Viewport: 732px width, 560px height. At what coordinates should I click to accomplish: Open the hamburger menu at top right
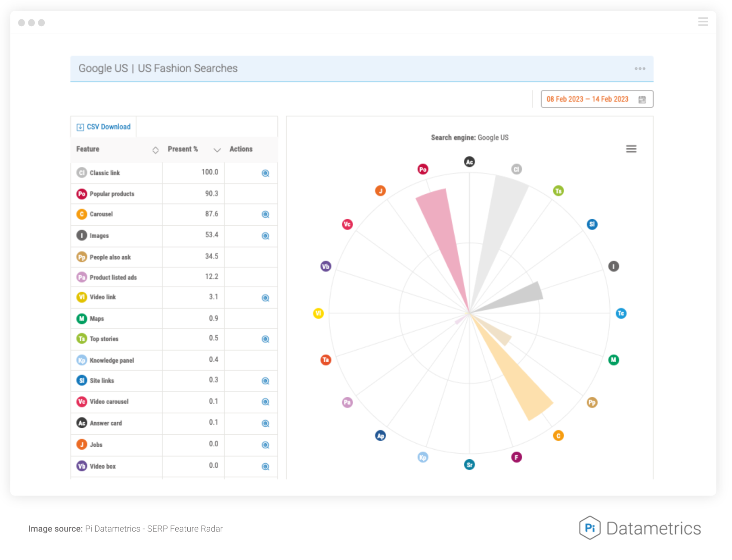pyautogui.click(x=703, y=22)
